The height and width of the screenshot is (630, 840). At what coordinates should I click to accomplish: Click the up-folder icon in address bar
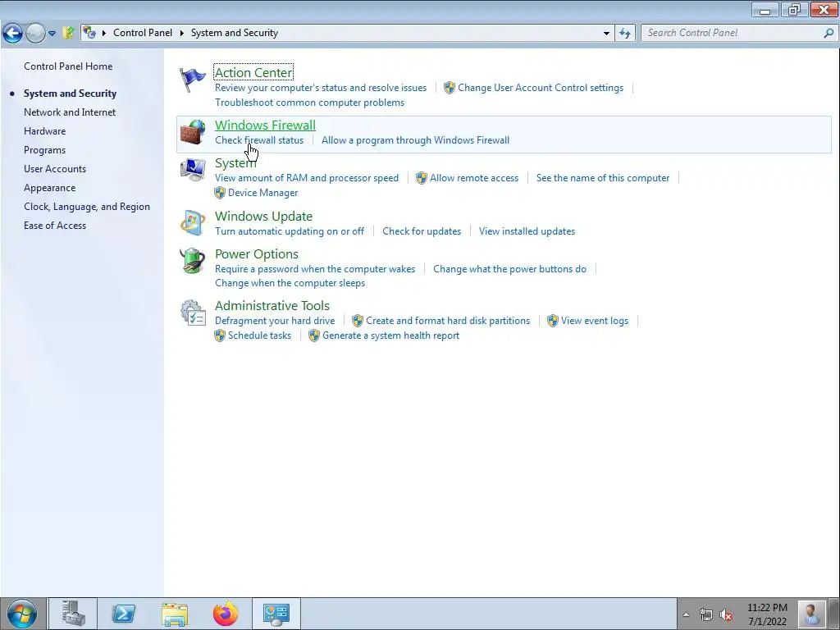tap(68, 33)
